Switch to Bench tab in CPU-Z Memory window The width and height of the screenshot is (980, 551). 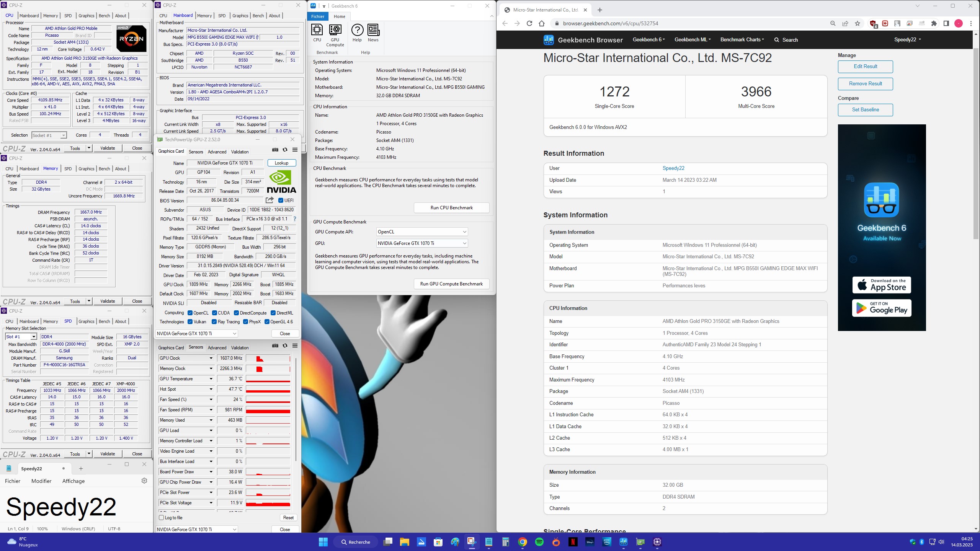pyautogui.click(x=104, y=169)
